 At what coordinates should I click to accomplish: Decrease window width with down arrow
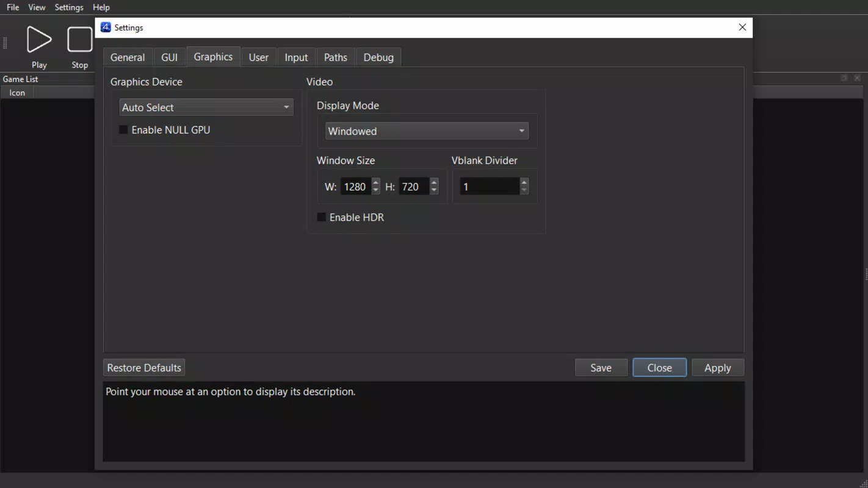[x=376, y=190]
